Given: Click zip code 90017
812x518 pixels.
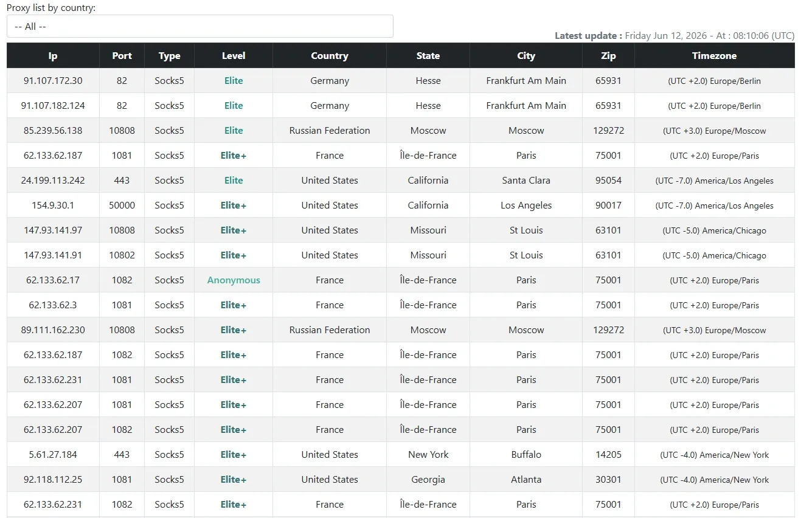Looking at the screenshot, I should (x=608, y=205).
